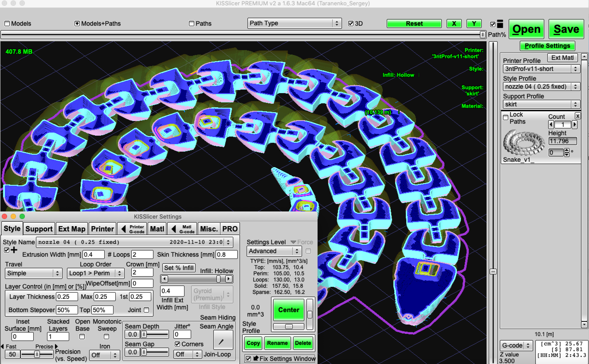Select the Models radio button
589x364 pixels.
pyautogui.click(x=7, y=23)
